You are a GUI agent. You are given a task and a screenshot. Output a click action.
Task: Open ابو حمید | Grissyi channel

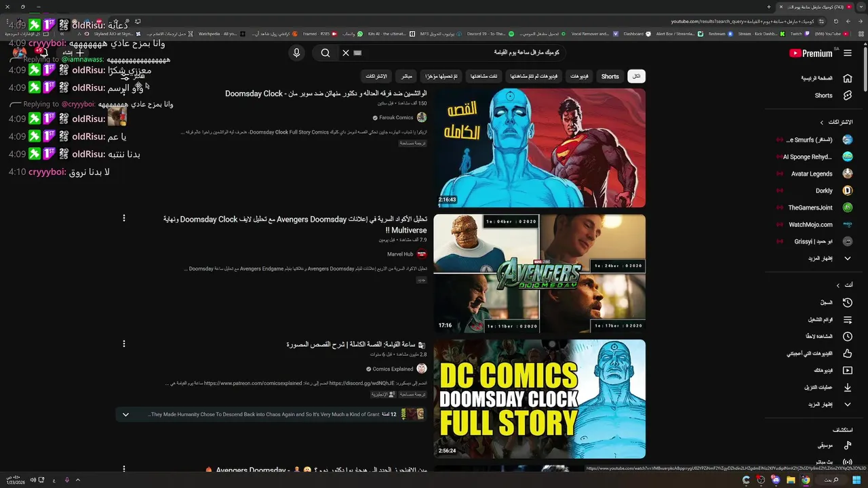pos(814,241)
